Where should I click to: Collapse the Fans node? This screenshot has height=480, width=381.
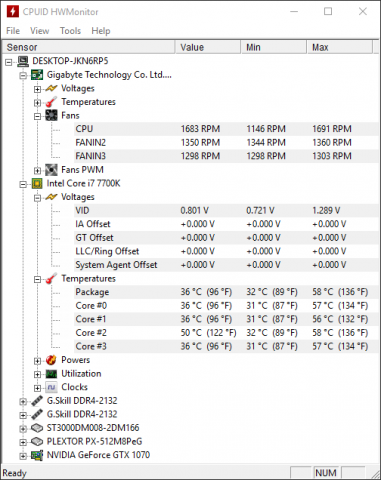[x=37, y=116]
